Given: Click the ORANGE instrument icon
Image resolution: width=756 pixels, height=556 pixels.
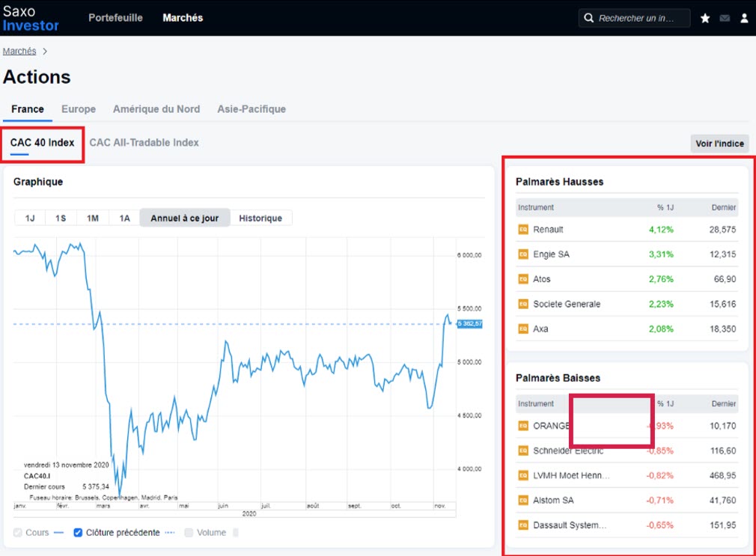Looking at the screenshot, I should tap(523, 426).
